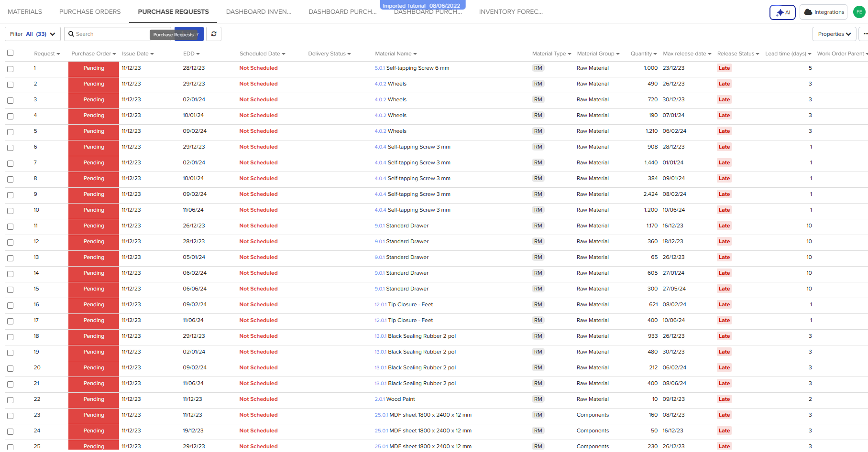Toggle the select-all checkbox in header

[x=10, y=53]
